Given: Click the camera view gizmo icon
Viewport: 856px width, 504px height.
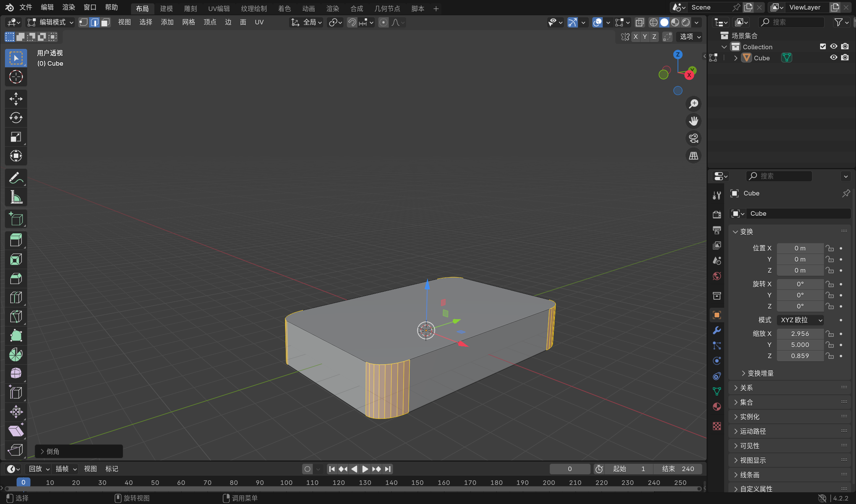Looking at the screenshot, I should (x=693, y=138).
